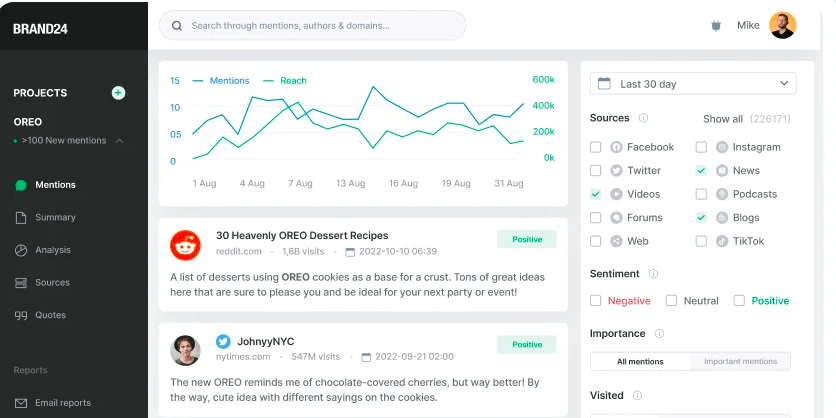This screenshot has width=836, height=418.
Task: Tick the Negative sentiment checkbox
Action: tap(596, 301)
